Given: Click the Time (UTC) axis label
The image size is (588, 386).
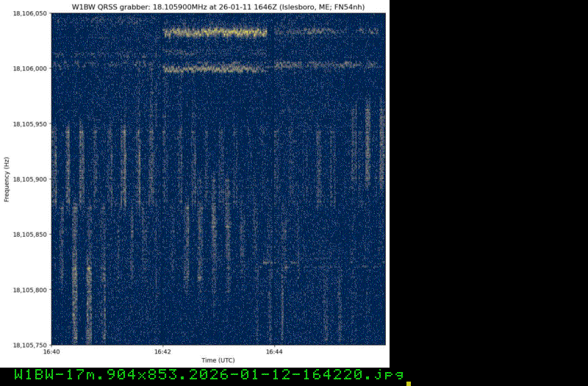Looking at the screenshot, I should tap(218, 360).
